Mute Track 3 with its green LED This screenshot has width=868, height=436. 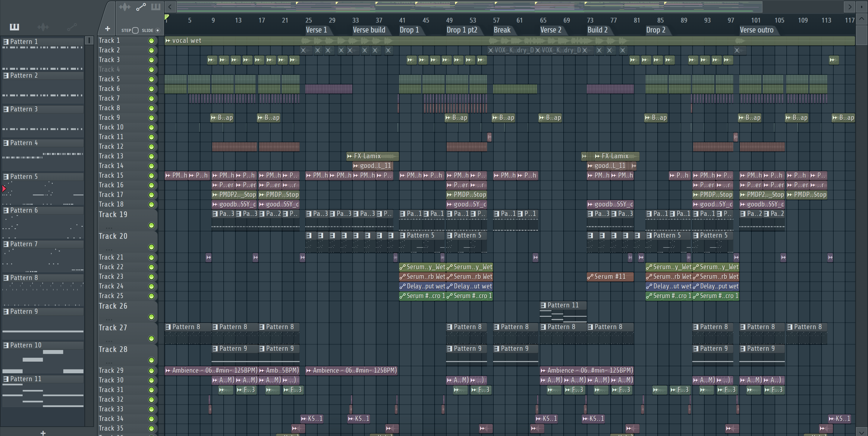(151, 60)
